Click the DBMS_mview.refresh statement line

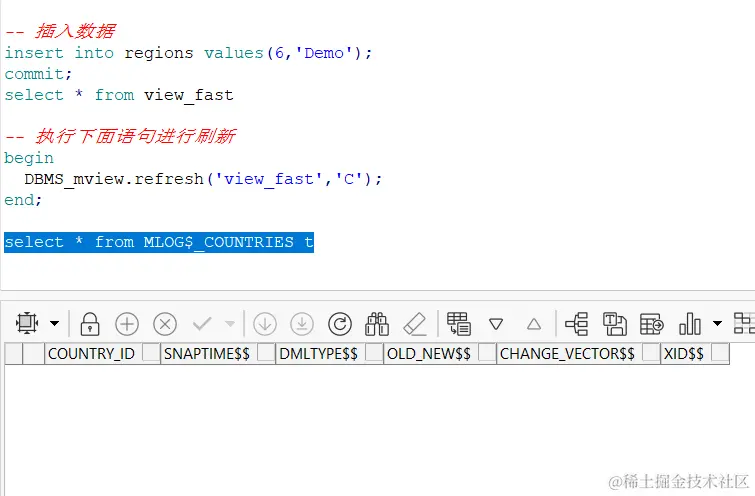(x=203, y=180)
